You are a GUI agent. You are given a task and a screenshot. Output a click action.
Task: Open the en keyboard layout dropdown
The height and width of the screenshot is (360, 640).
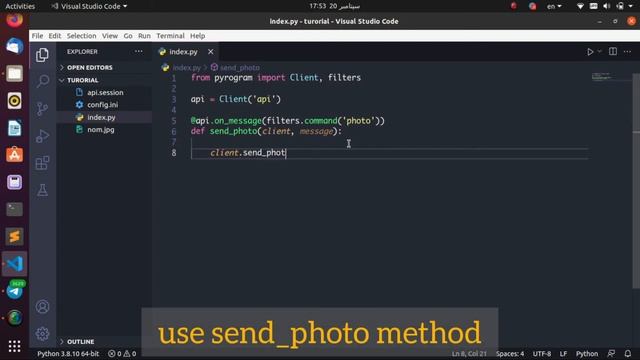(554, 6)
